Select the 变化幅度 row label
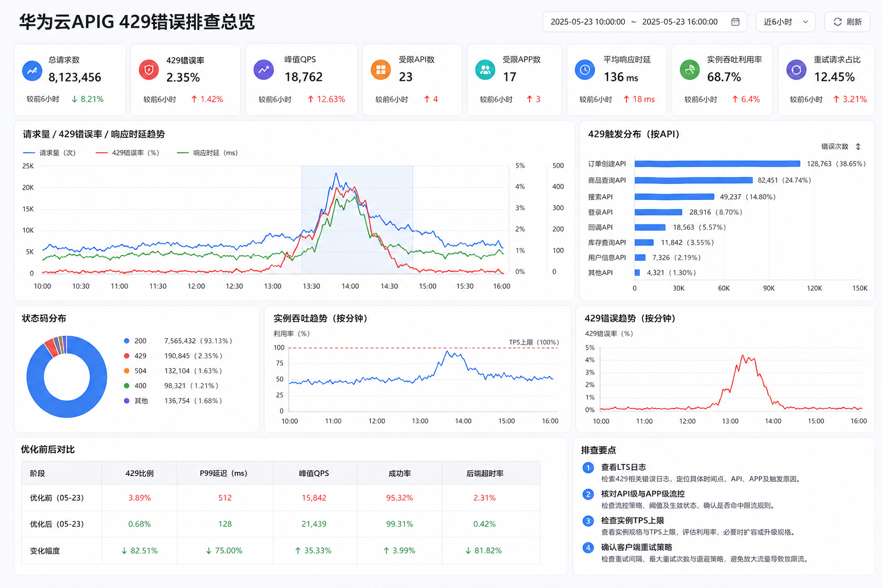Viewport: 882px width, 588px height. (x=45, y=551)
